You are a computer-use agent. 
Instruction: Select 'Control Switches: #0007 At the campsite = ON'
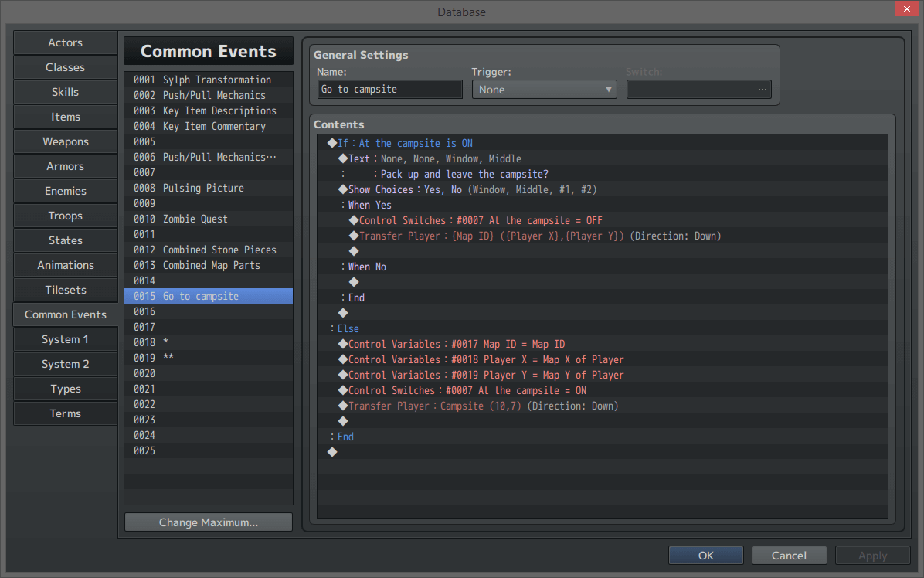click(x=603, y=391)
